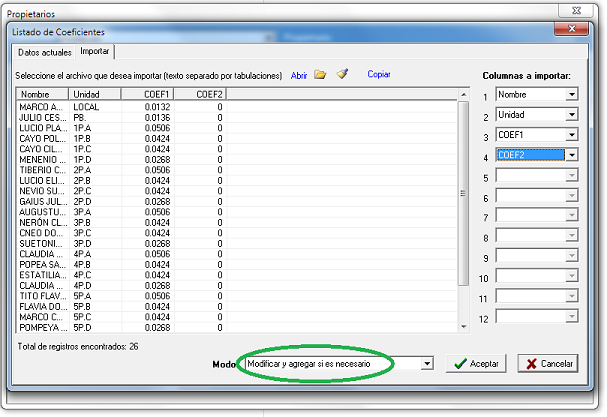The width and height of the screenshot is (607, 417).
Task: Click the clear brush icon beside the folder
Action: click(342, 75)
